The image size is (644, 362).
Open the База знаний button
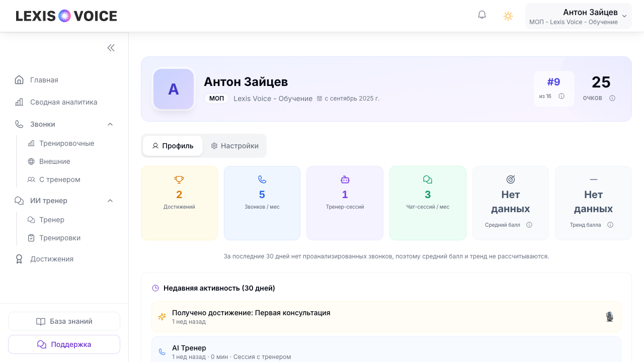[x=64, y=321]
